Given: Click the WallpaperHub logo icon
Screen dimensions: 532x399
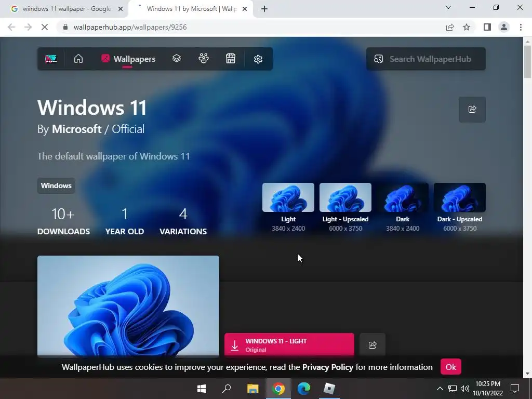Looking at the screenshot, I should coord(51,59).
